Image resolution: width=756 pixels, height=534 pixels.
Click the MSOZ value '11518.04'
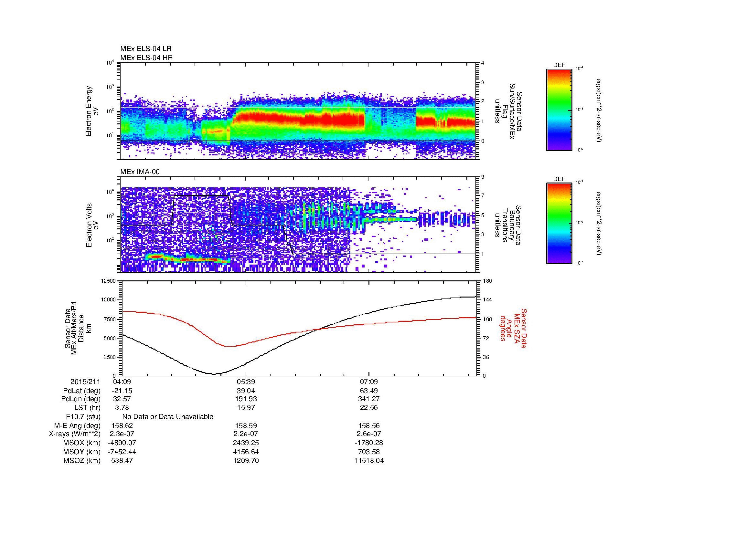tap(369, 461)
